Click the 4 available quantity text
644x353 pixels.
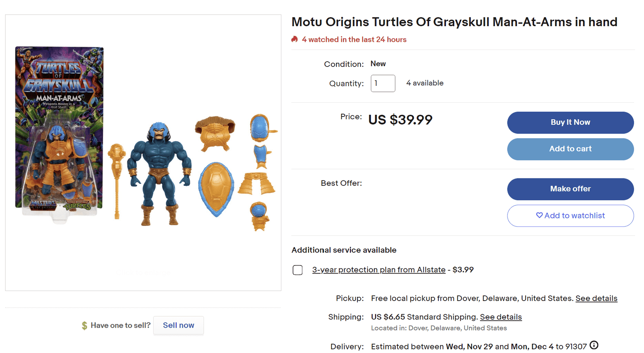425,83
